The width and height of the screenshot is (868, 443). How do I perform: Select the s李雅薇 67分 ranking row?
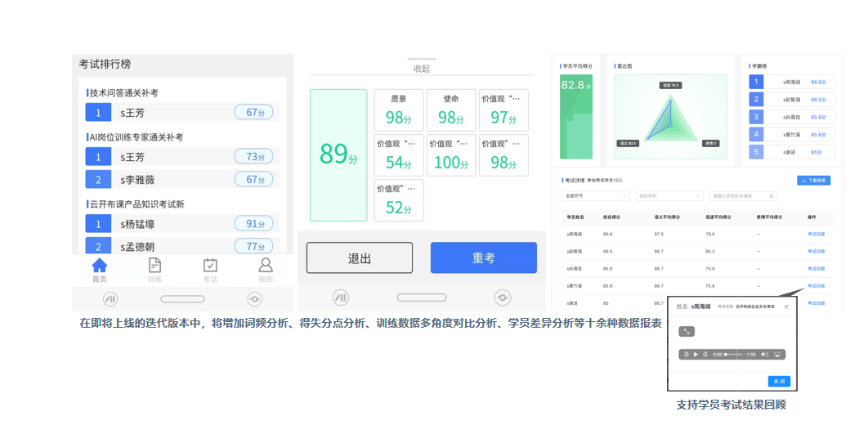click(182, 180)
